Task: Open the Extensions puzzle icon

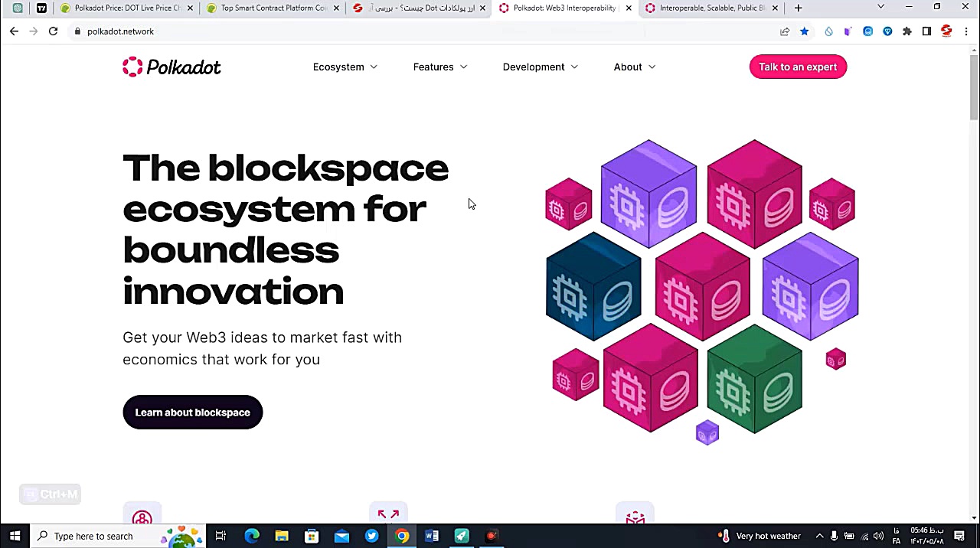Action: 907,31
